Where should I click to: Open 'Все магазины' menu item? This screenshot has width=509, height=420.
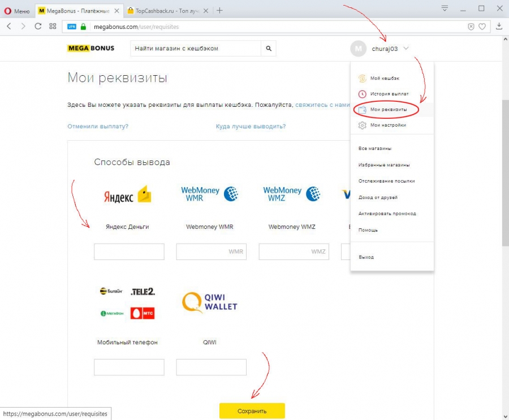[374, 148]
